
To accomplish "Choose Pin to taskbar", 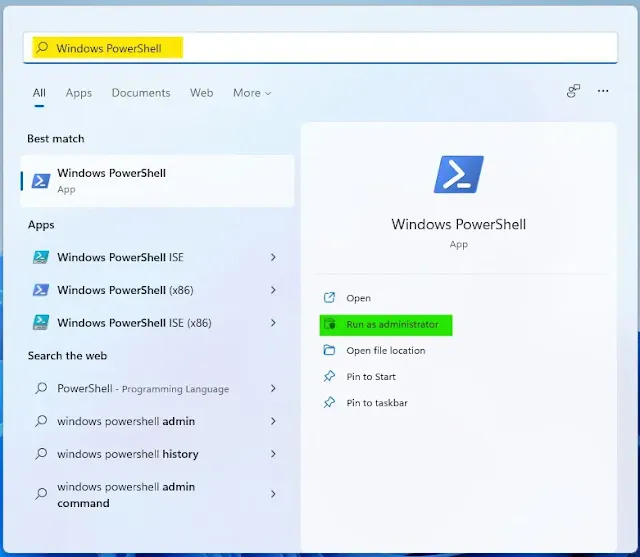I will point(377,403).
